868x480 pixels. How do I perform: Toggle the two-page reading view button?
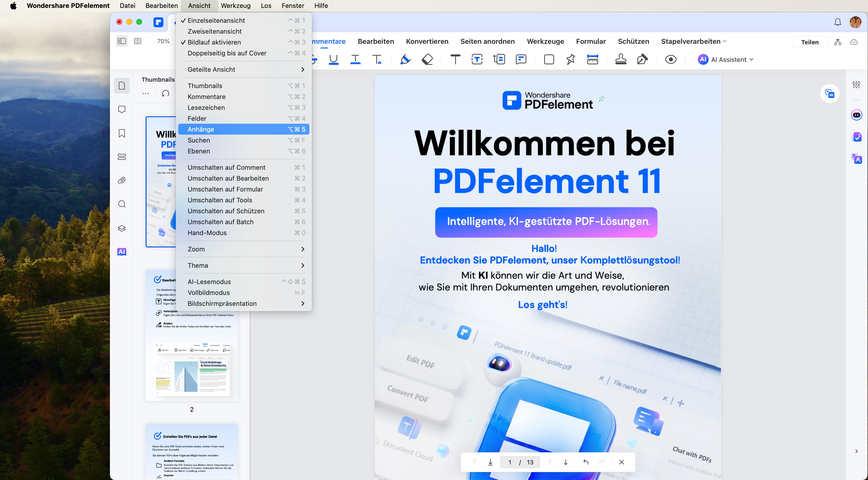tap(137, 41)
